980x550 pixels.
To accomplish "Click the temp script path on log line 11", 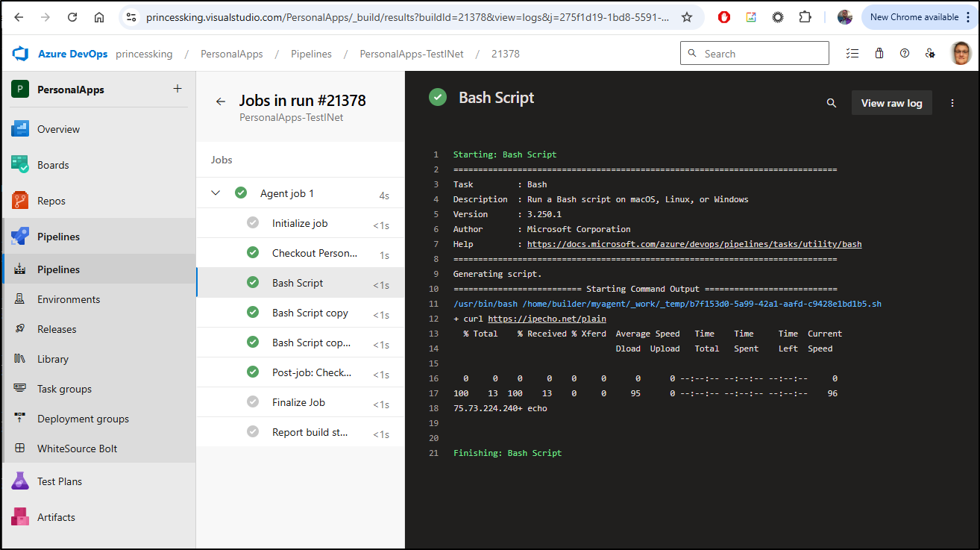I will 668,304.
